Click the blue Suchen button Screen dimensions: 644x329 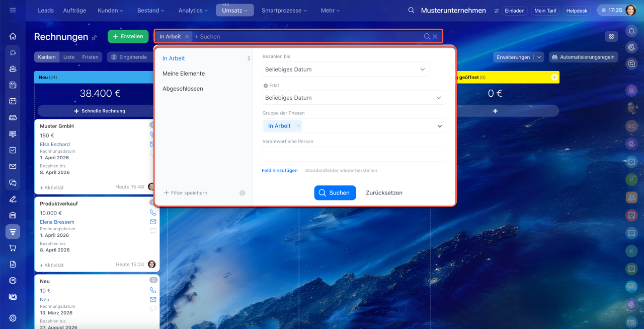pyautogui.click(x=335, y=193)
